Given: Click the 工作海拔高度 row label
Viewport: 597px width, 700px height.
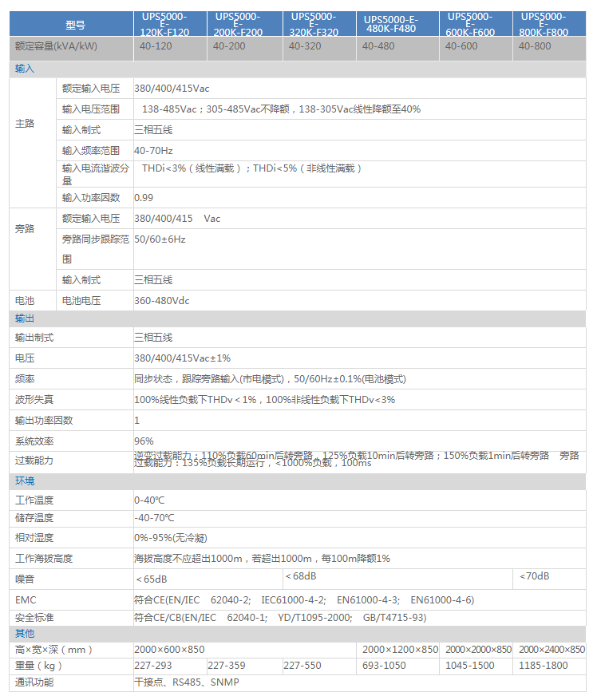Looking at the screenshot, I should point(44,559).
